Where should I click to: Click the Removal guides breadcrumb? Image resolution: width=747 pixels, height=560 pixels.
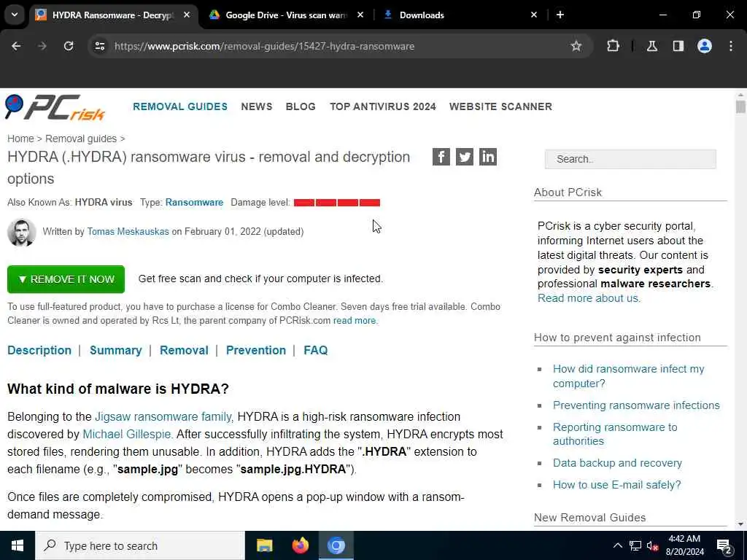point(81,139)
